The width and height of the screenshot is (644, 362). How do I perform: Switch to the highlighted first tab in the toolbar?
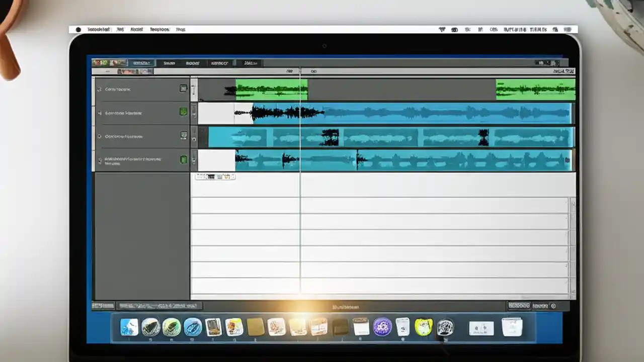(x=142, y=62)
